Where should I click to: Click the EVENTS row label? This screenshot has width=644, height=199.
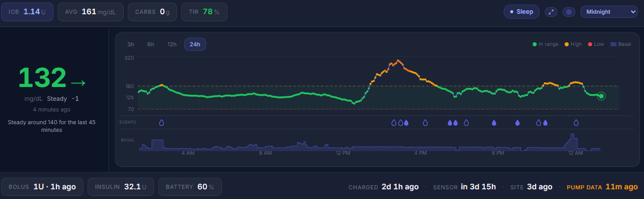(128, 123)
